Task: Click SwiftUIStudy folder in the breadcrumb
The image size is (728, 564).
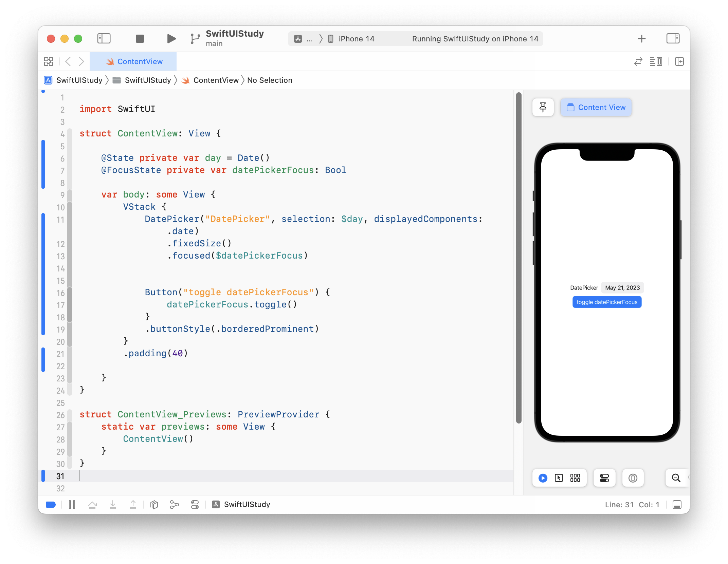Action: [x=147, y=80]
